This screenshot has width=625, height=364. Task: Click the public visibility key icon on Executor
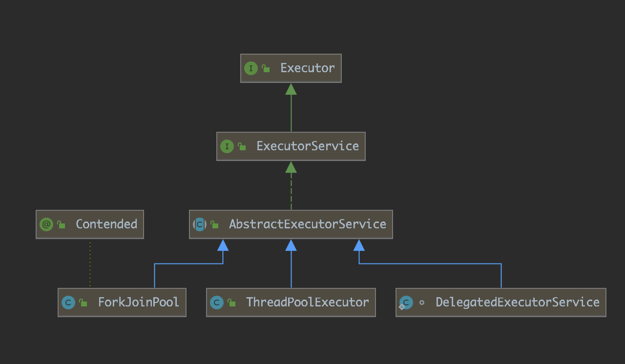[265, 68]
